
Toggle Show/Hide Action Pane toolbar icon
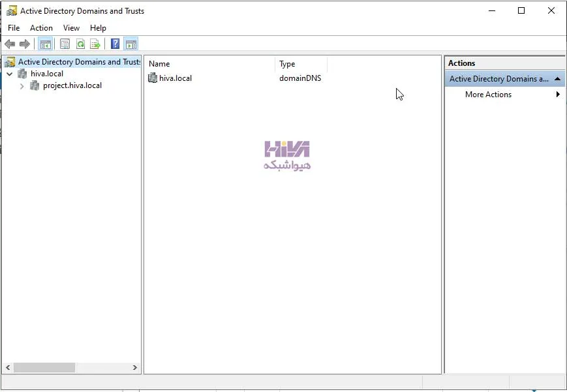131,44
